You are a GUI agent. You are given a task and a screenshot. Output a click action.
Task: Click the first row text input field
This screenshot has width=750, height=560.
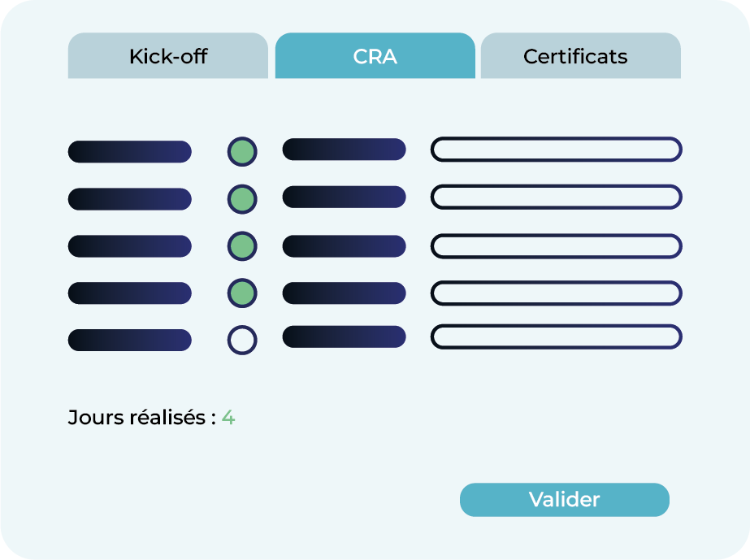[x=556, y=150]
